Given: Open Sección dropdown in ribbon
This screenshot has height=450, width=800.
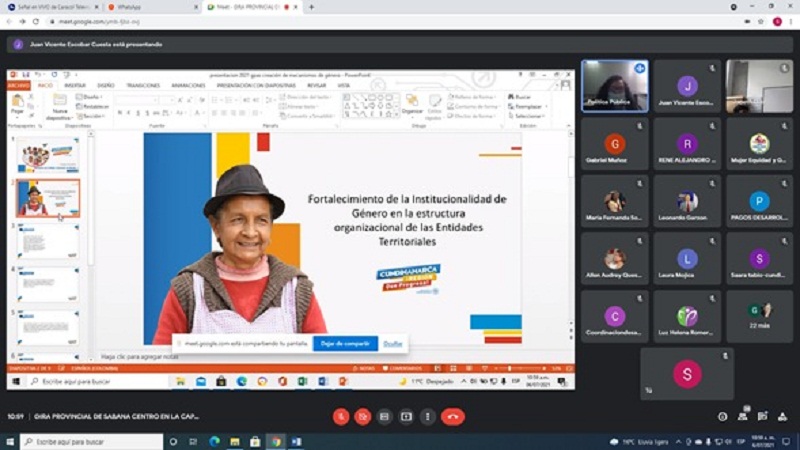Looking at the screenshot, I should click(91, 116).
